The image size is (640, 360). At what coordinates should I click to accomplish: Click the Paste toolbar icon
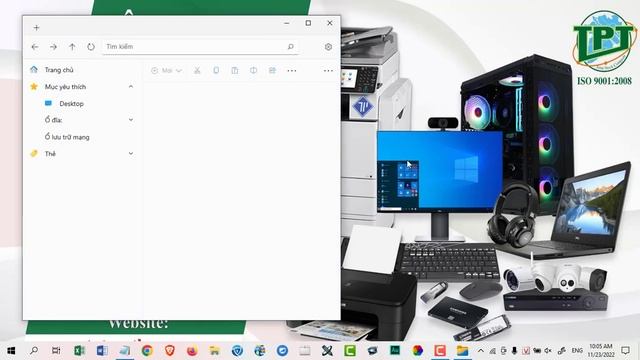tap(235, 71)
